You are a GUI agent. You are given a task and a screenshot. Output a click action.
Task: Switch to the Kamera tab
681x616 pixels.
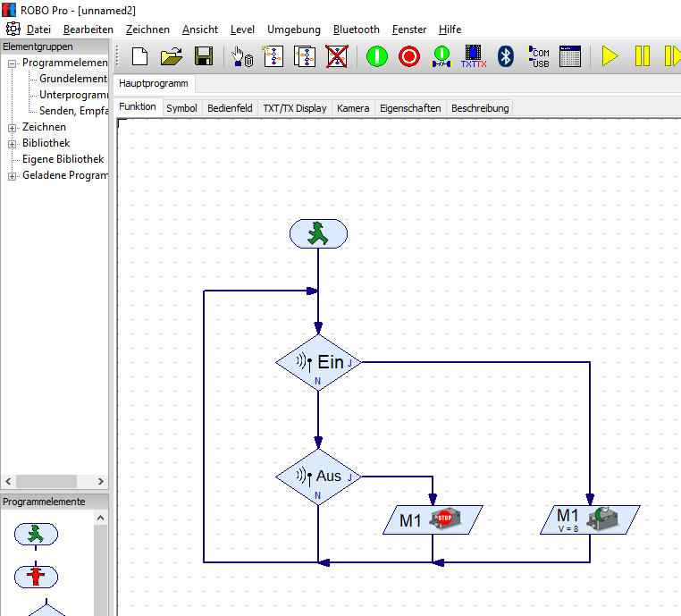[353, 108]
